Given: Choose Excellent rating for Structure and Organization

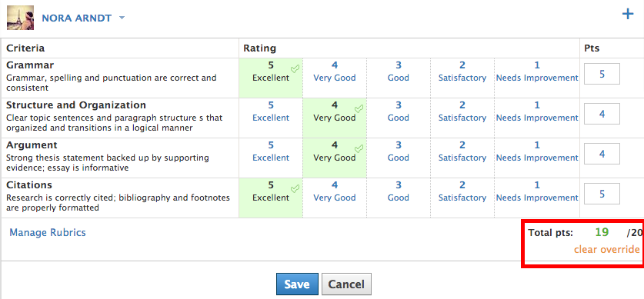Looking at the screenshot, I should click(271, 111).
